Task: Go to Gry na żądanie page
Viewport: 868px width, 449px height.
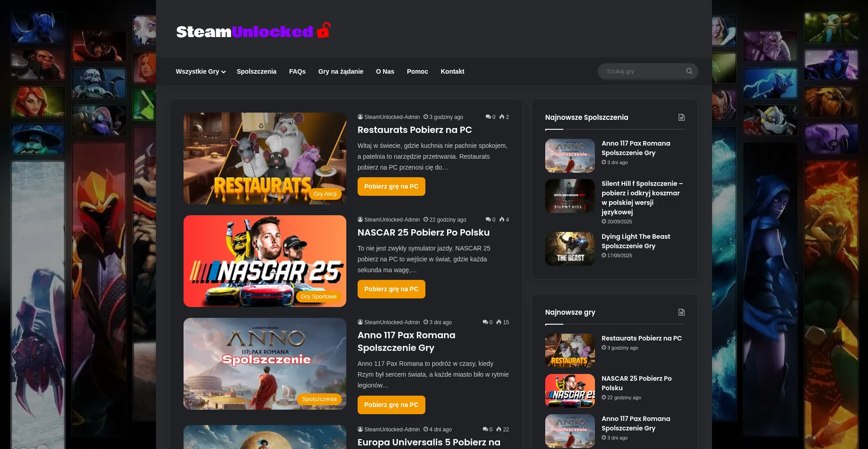Action: [x=341, y=71]
